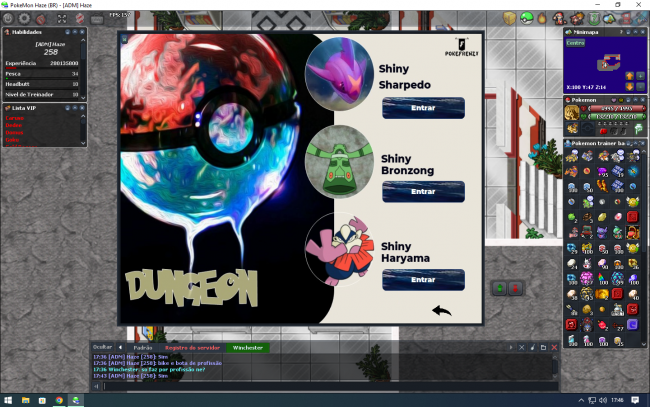Lock the Lista VIP panel
Image resolution: width=650 pixels, height=407 pixels.
coord(68,108)
